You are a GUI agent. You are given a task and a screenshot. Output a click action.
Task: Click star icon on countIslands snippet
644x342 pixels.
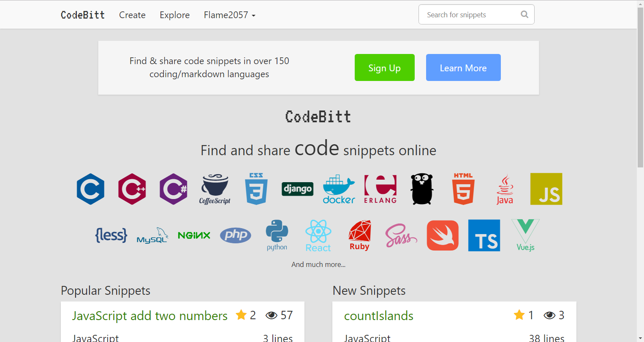pyautogui.click(x=519, y=315)
